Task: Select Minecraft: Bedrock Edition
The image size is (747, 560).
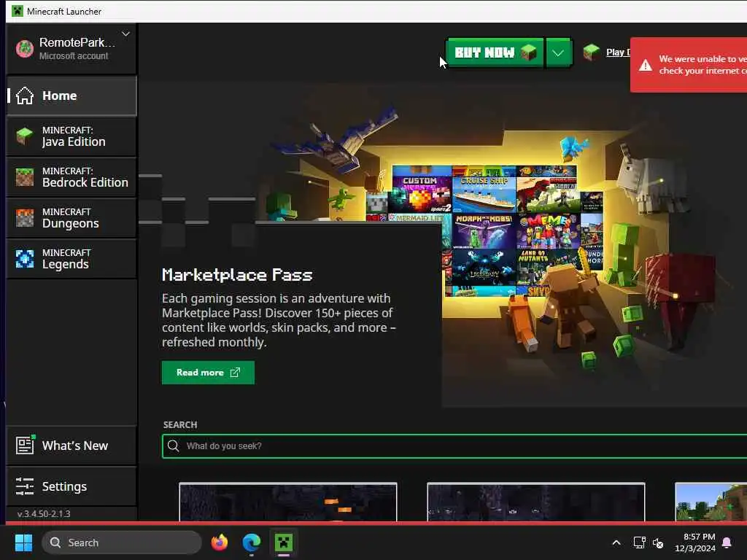Action: click(71, 177)
